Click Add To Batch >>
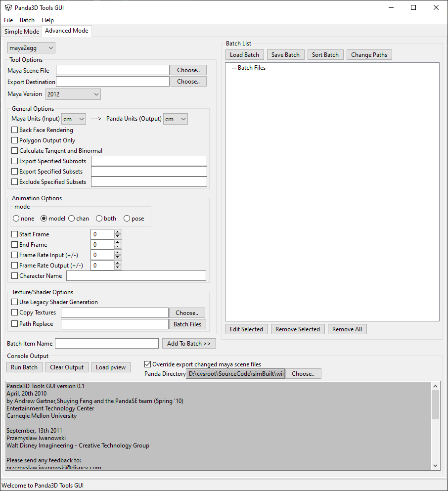 (189, 344)
